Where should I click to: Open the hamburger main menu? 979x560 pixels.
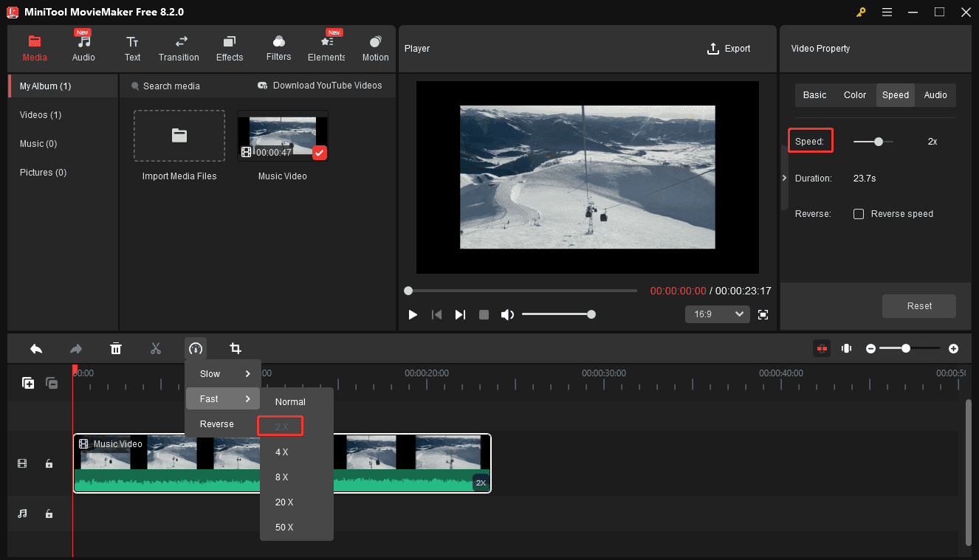pyautogui.click(x=887, y=13)
